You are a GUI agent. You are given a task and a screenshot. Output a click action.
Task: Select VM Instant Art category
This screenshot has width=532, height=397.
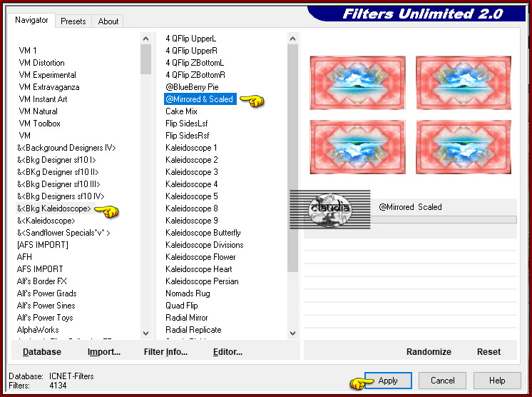pos(43,99)
